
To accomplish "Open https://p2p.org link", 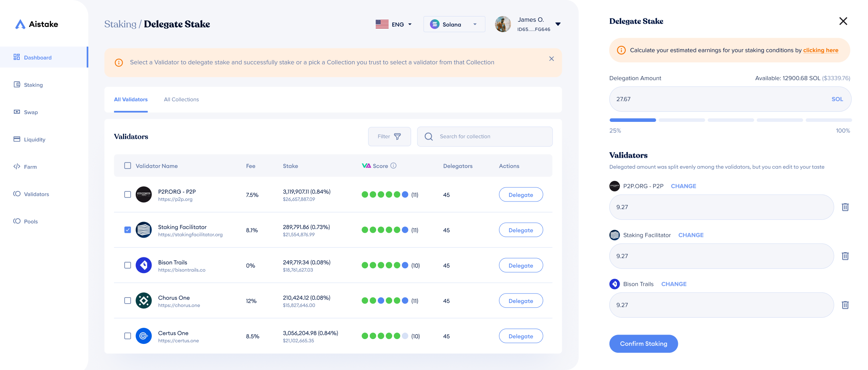I will pyautogui.click(x=175, y=199).
